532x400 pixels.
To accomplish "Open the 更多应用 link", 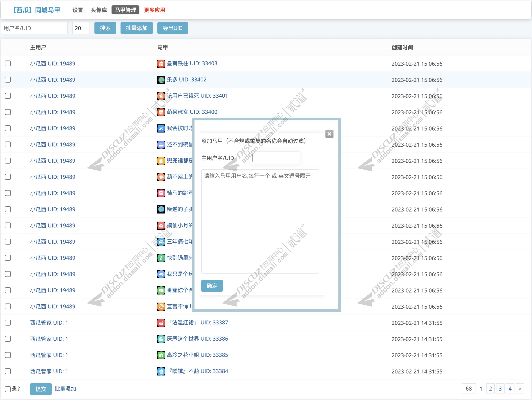I will coord(154,10).
